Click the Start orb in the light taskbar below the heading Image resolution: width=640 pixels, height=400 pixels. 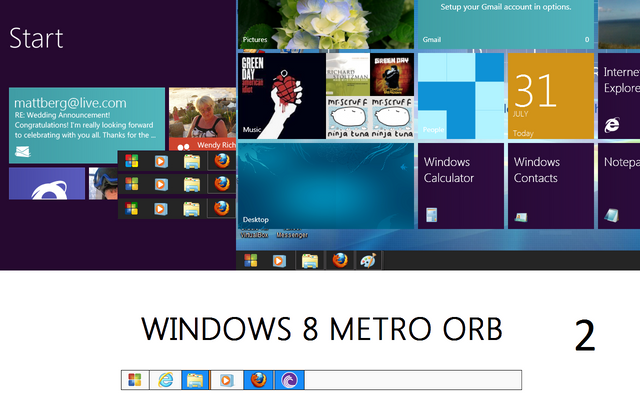tap(135, 380)
